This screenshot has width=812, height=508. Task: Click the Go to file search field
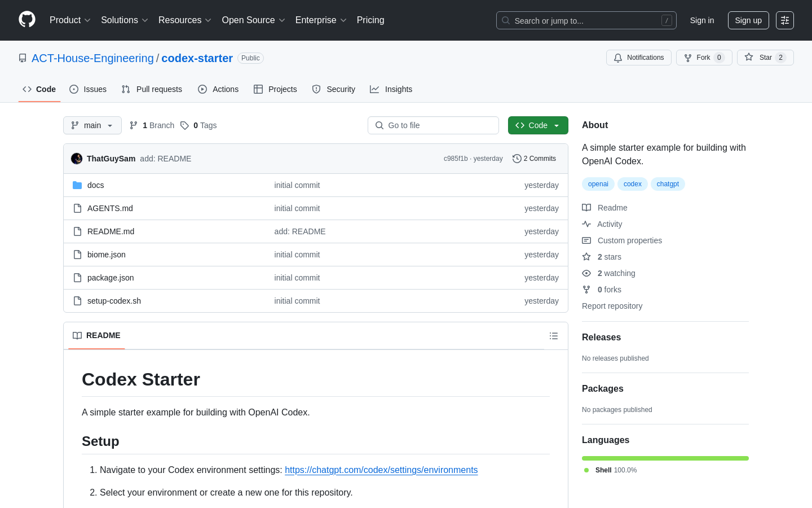(433, 125)
